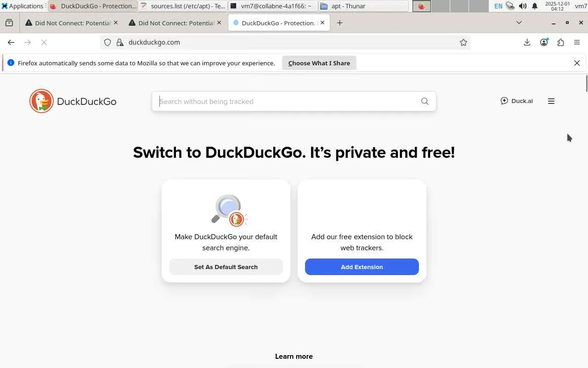The height and width of the screenshot is (368, 588).
Task: Open the Extensions puzzle-piece icon
Action: click(560, 42)
